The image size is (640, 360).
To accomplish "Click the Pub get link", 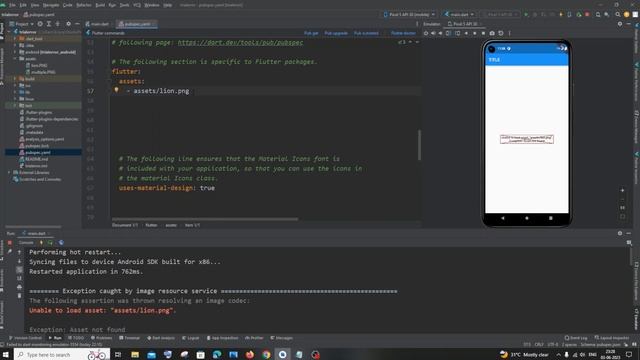I will (x=311, y=33).
